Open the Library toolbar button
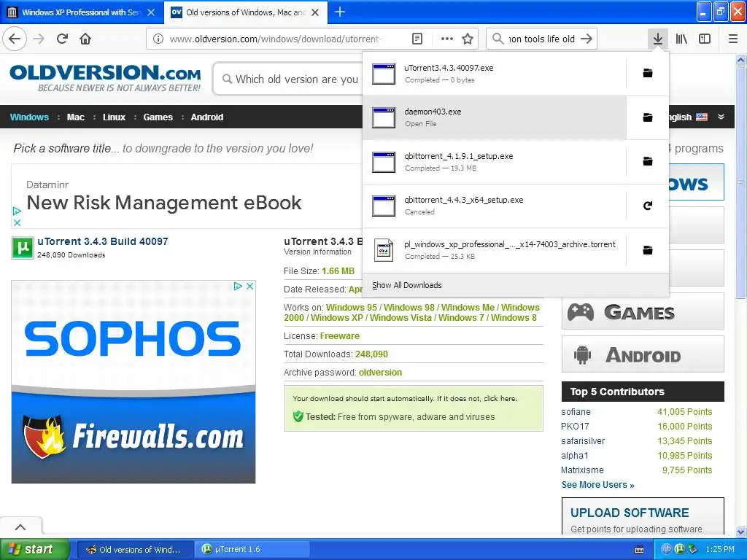 point(681,39)
